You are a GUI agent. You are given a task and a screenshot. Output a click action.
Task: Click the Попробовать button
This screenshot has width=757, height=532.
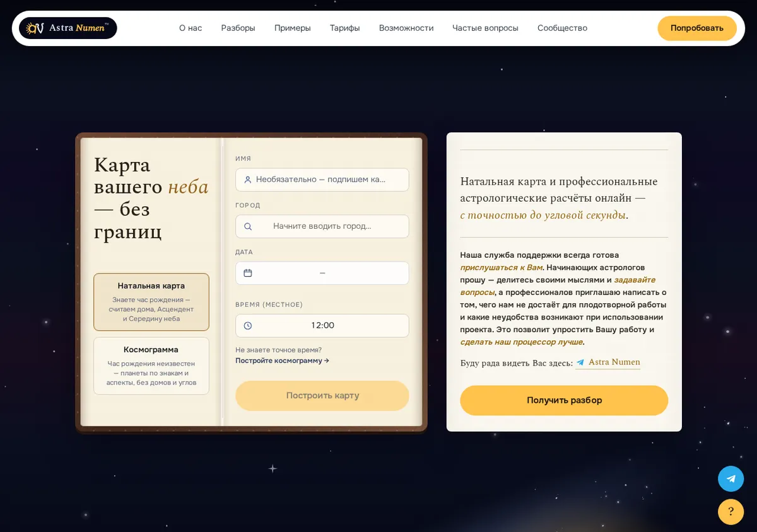click(697, 28)
